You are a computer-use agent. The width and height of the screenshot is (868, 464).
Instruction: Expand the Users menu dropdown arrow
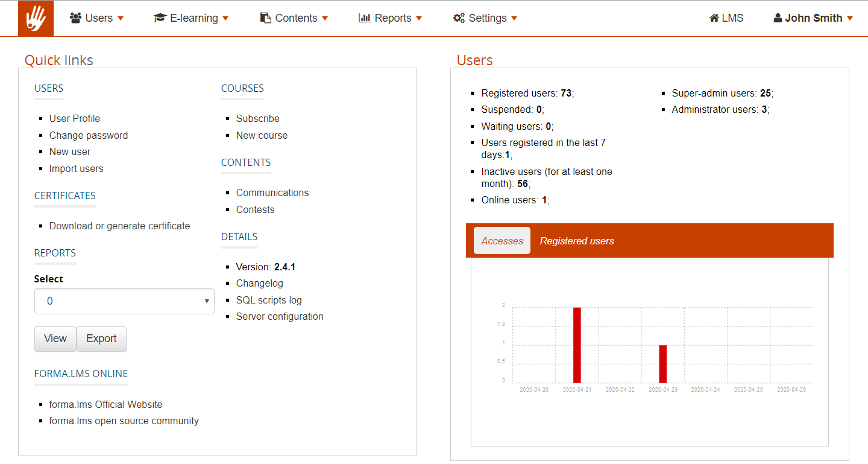(x=121, y=19)
